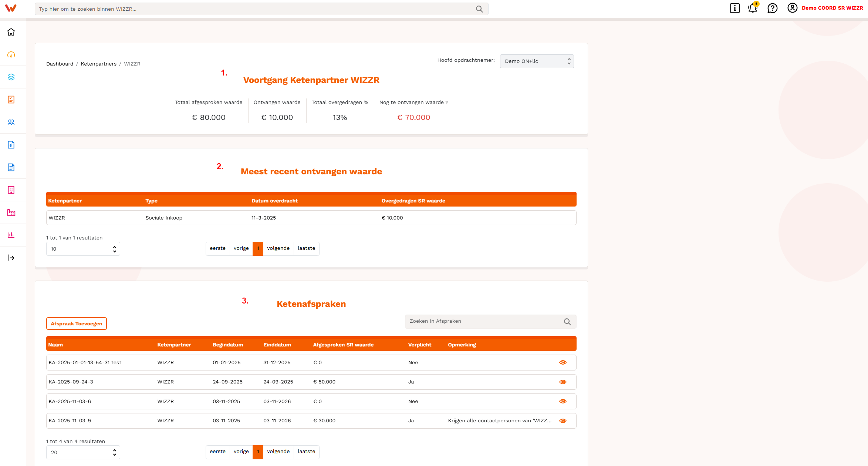868x466 pixels.
Task: Open the users icon in the sidebar
Action: (11, 122)
